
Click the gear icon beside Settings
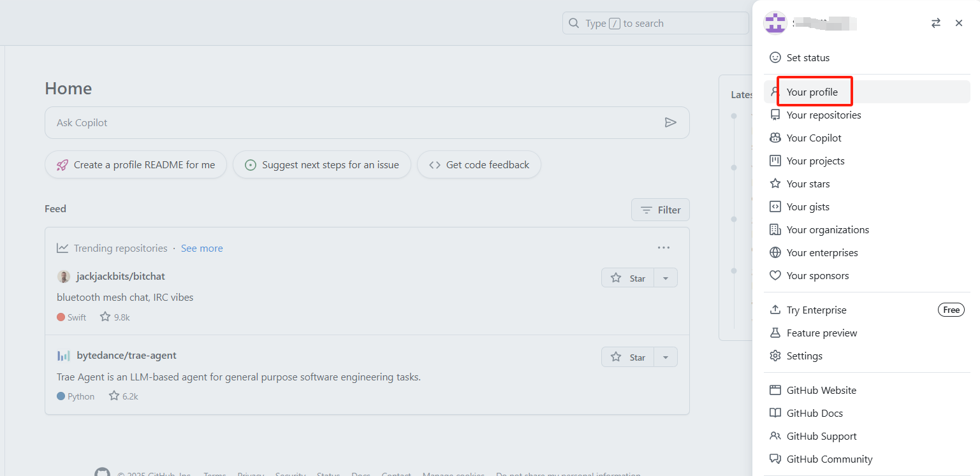(775, 356)
